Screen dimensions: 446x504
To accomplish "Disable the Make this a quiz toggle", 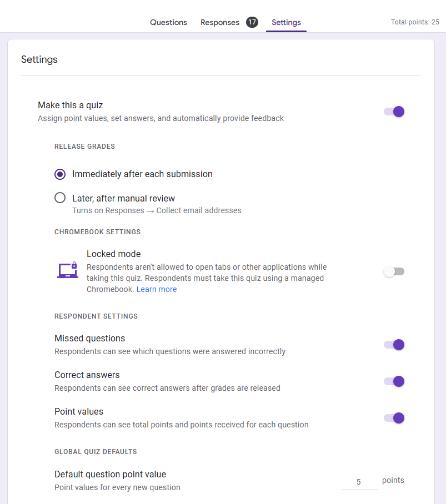I will click(394, 112).
